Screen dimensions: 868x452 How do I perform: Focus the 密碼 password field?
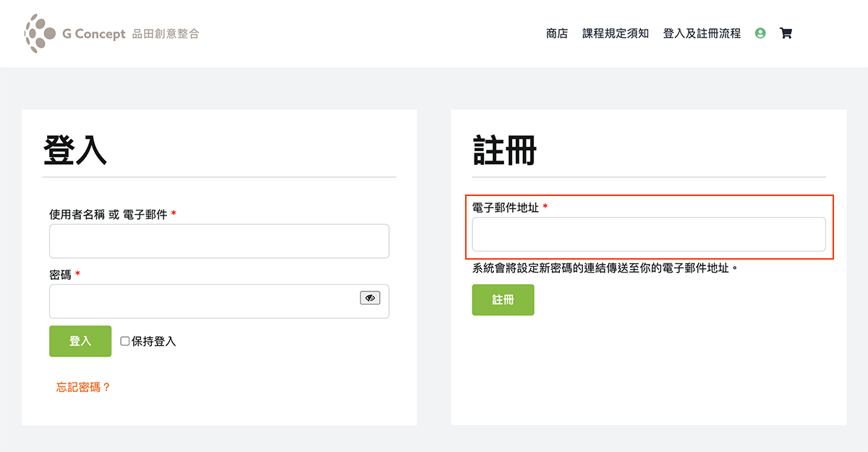click(210, 301)
